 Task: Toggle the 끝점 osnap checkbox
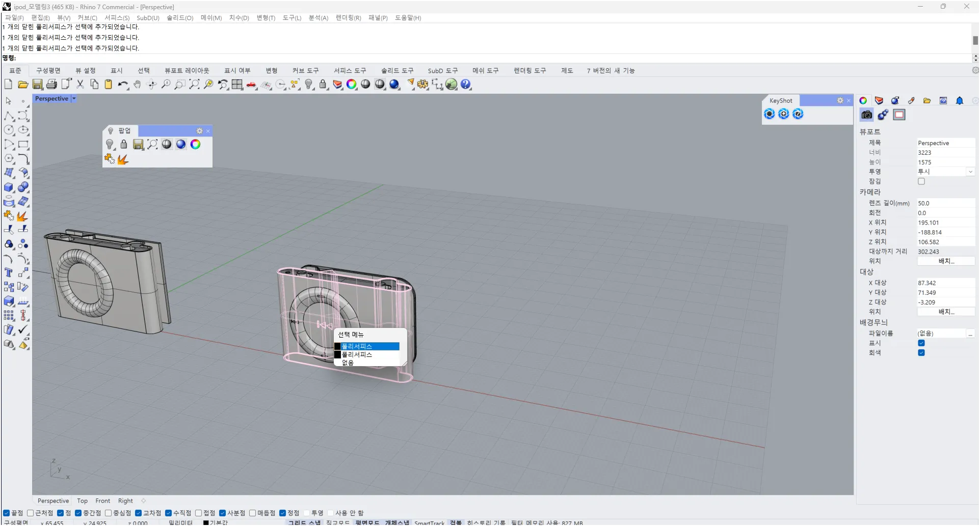(x=6, y=513)
